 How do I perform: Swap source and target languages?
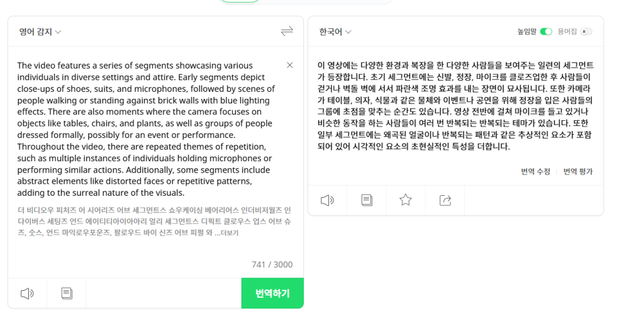[287, 31]
